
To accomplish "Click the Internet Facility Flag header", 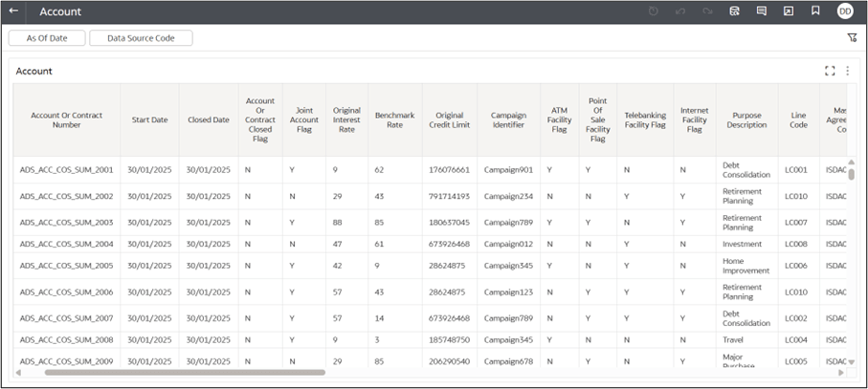I will click(x=695, y=119).
